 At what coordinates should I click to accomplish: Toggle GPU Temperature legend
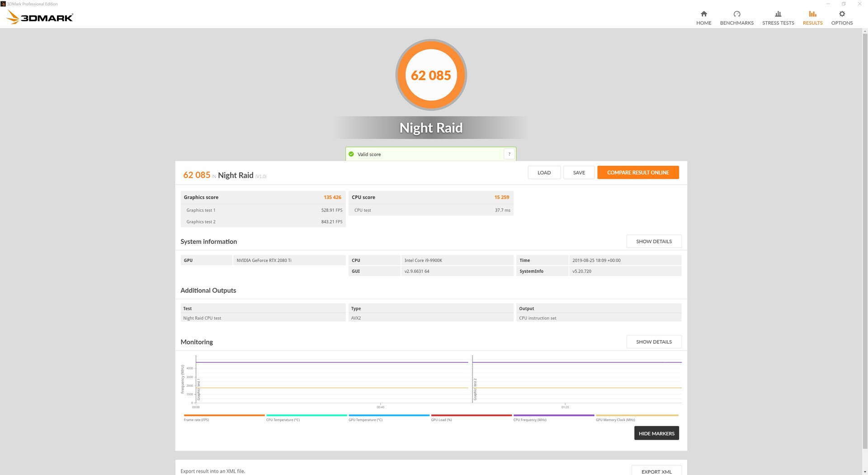tap(389, 418)
